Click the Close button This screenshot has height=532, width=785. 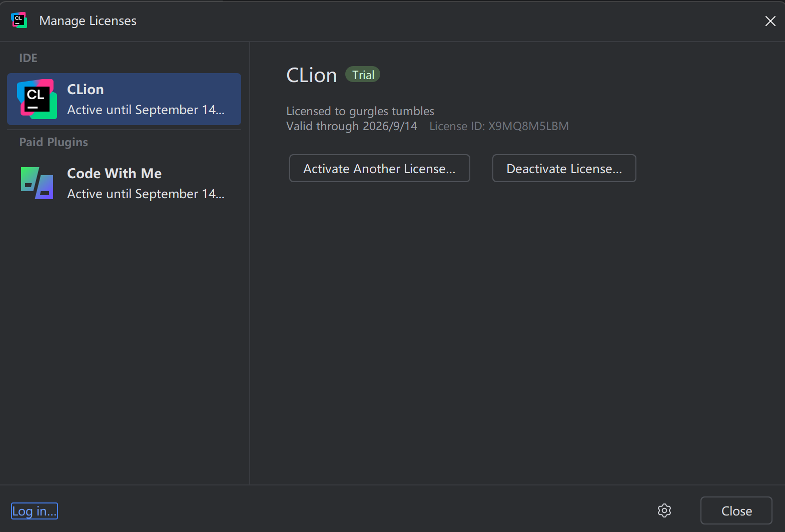736,510
